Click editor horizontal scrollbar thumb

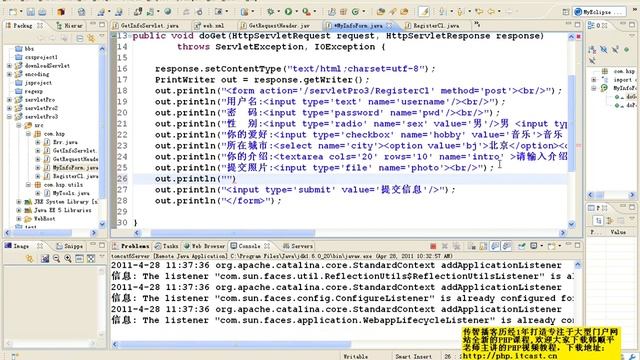coord(233,233)
